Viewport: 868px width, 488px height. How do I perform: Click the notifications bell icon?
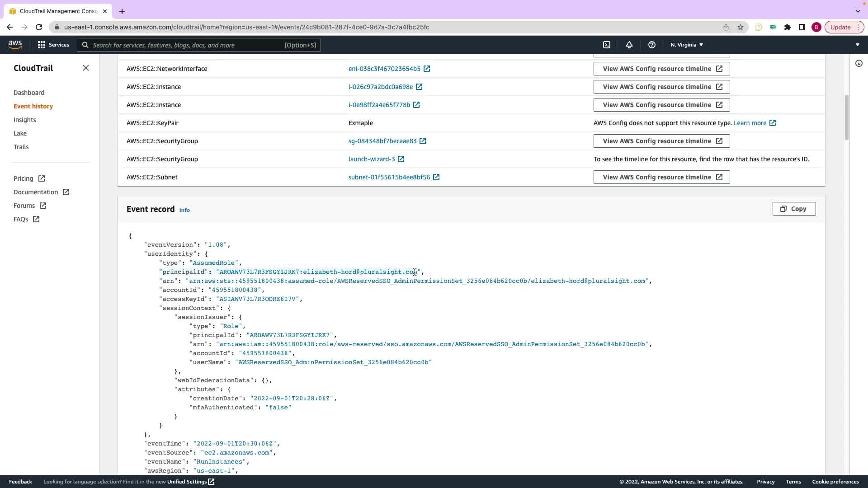click(x=629, y=45)
